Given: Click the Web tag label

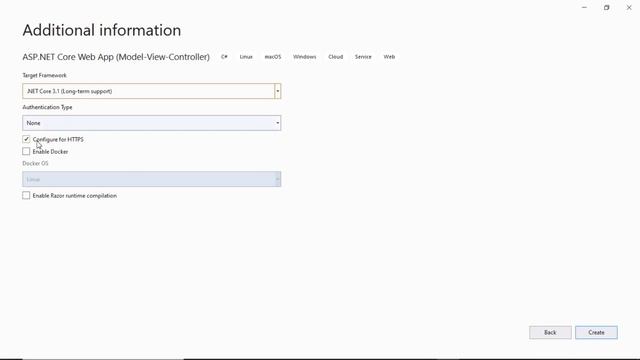Looking at the screenshot, I should tap(389, 57).
